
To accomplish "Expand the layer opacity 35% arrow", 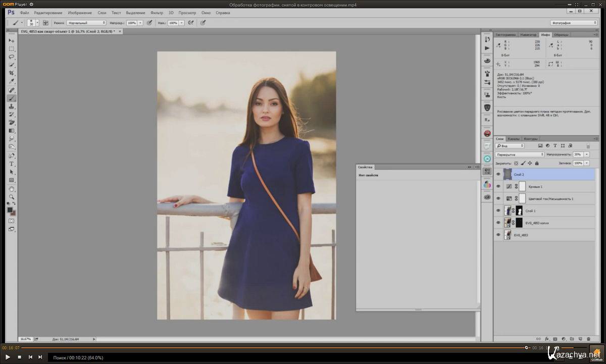I will click(x=587, y=154).
